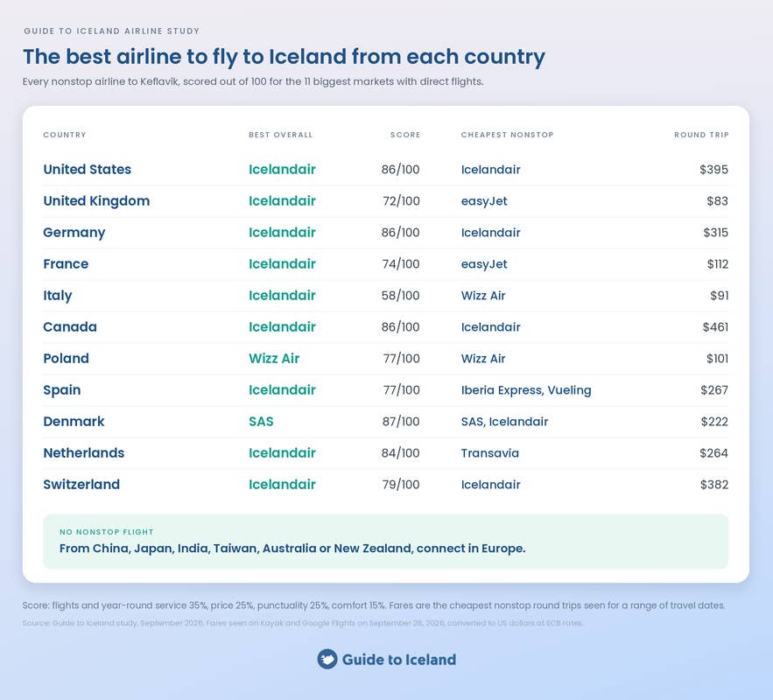
Task: Click the 'connect in Europe' note text
Action: tap(292, 549)
